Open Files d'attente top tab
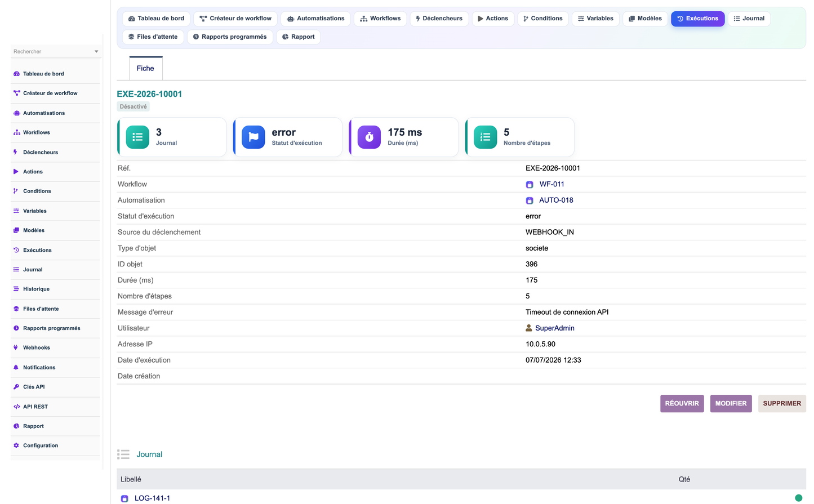Image resolution: width=814 pixels, height=504 pixels. (153, 37)
